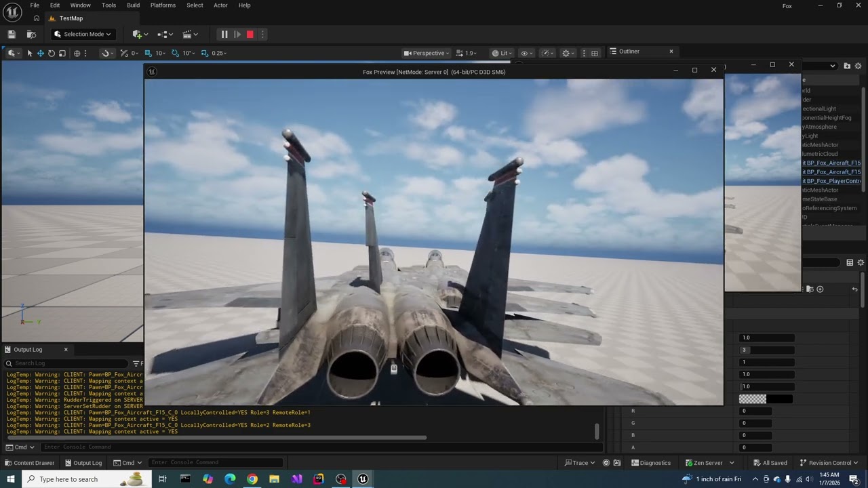The width and height of the screenshot is (868, 488).
Task: Activate the Scale tool
Action: pos(62,53)
